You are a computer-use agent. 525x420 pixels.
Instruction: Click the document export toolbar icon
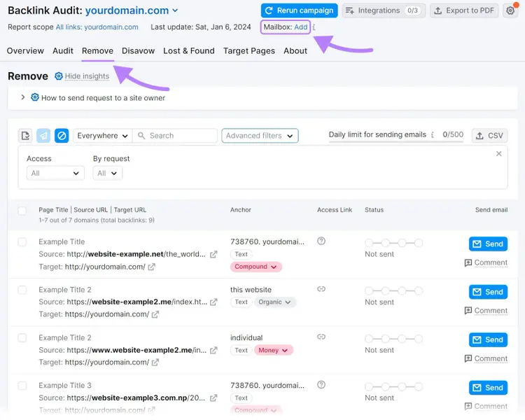coord(25,136)
